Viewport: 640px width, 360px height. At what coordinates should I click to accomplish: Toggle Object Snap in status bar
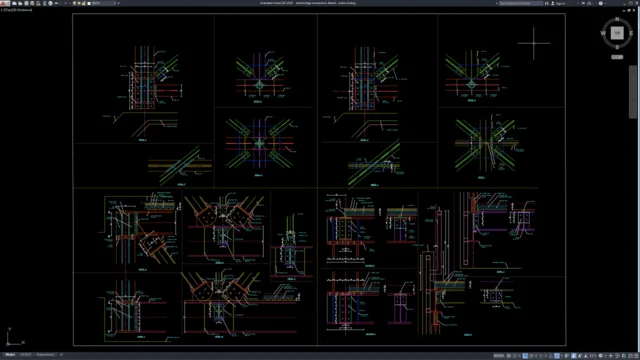tap(557, 356)
